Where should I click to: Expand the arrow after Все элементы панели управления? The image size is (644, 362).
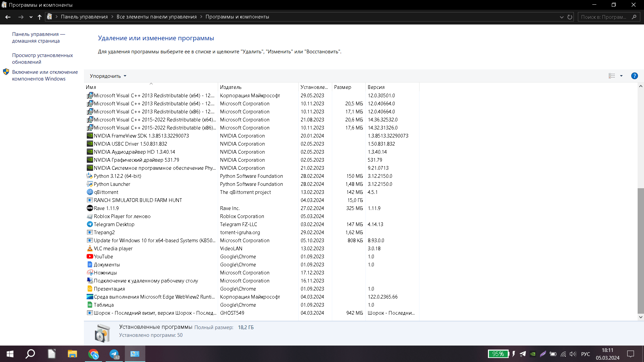(201, 17)
